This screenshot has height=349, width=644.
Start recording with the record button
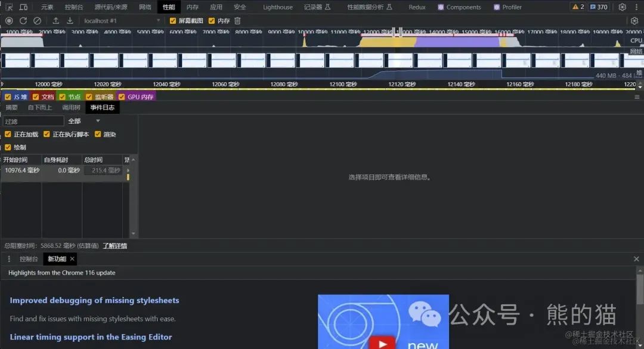9,20
